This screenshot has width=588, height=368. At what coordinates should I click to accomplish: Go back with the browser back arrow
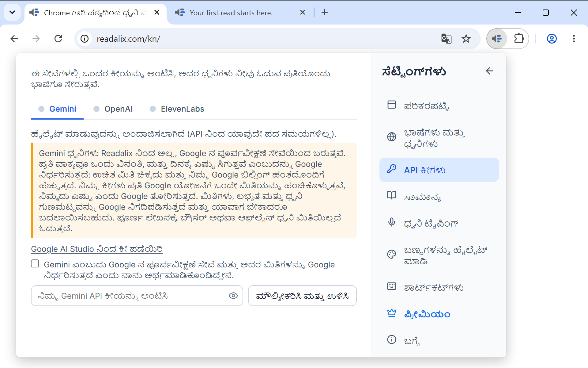(x=14, y=39)
